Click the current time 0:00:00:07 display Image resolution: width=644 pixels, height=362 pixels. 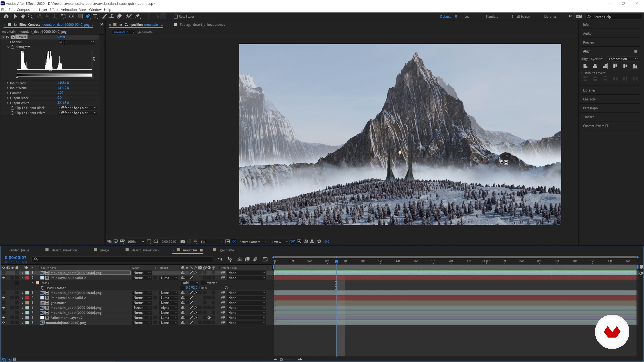point(15,258)
